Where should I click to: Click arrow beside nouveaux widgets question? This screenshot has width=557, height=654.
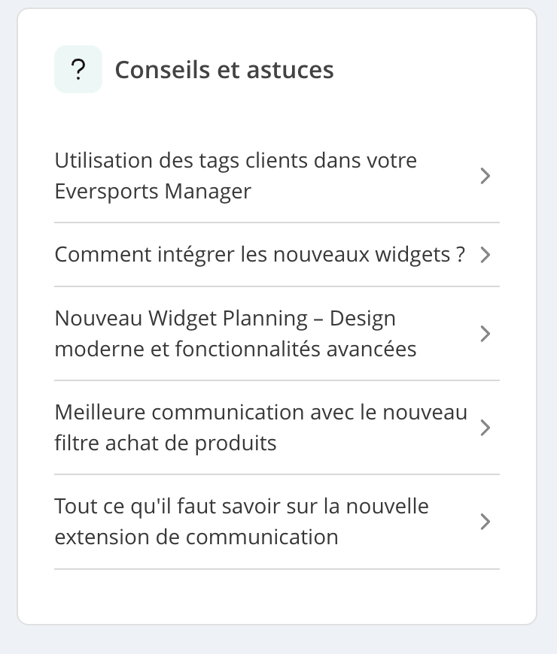tap(485, 255)
